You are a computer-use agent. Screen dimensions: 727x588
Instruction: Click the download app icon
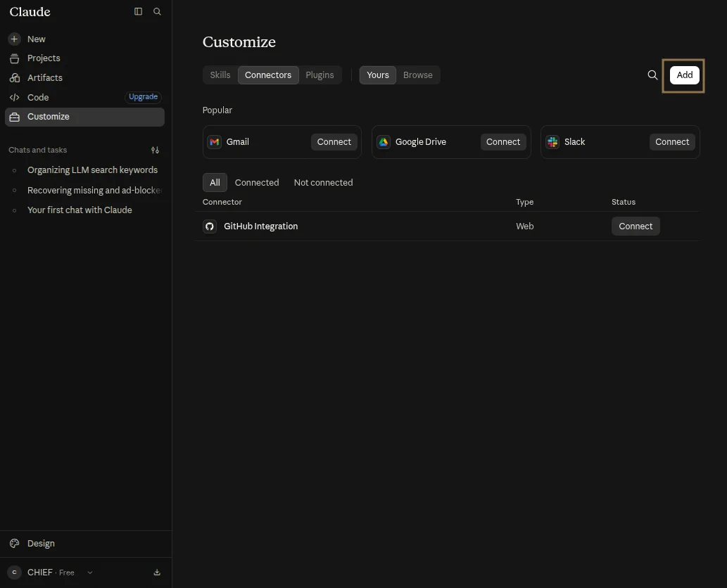157,573
